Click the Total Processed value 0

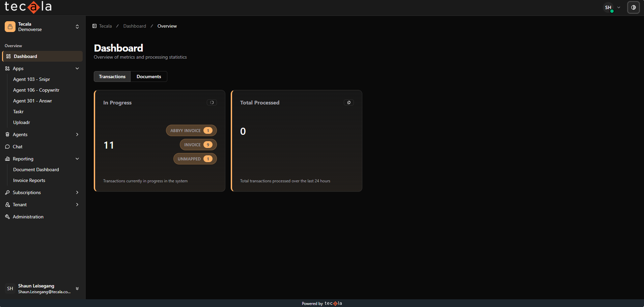pos(243,131)
